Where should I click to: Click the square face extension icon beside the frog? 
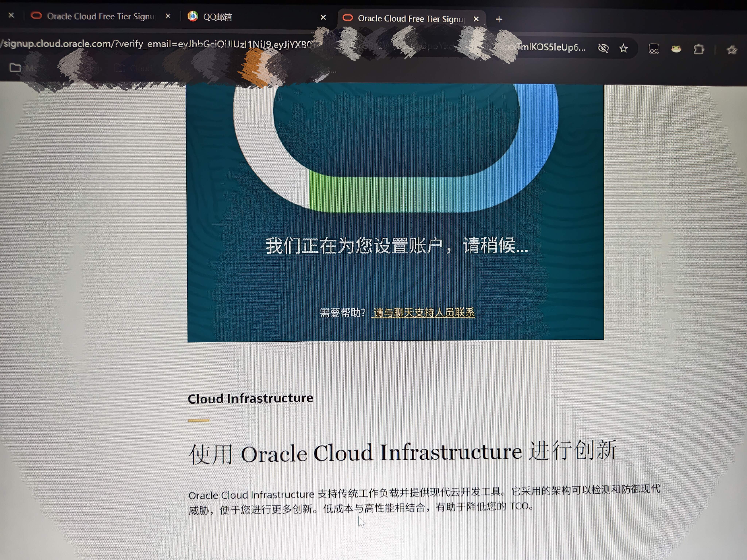click(654, 49)
